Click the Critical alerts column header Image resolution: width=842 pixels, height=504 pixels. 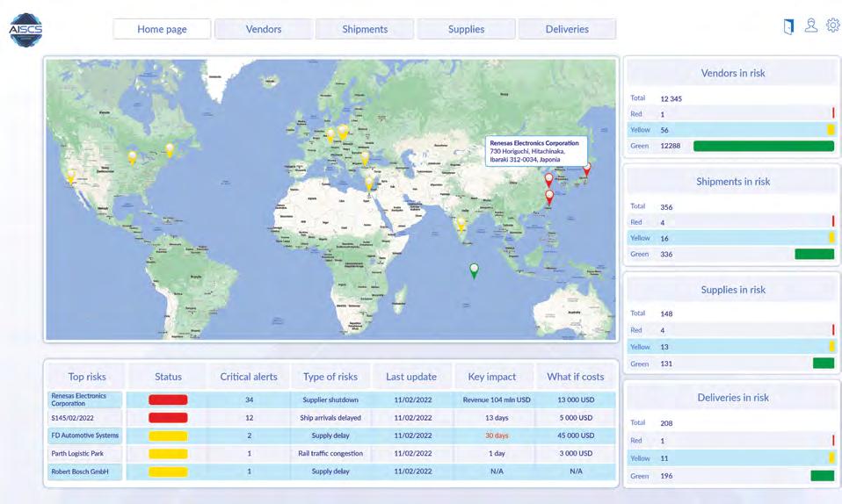249,377
